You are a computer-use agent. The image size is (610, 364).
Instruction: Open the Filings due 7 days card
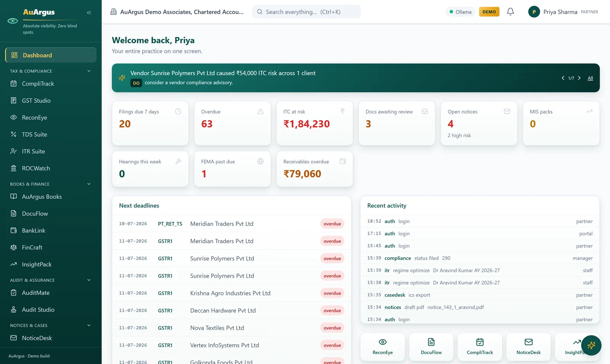pyautogui.click(x=150, y=123)
